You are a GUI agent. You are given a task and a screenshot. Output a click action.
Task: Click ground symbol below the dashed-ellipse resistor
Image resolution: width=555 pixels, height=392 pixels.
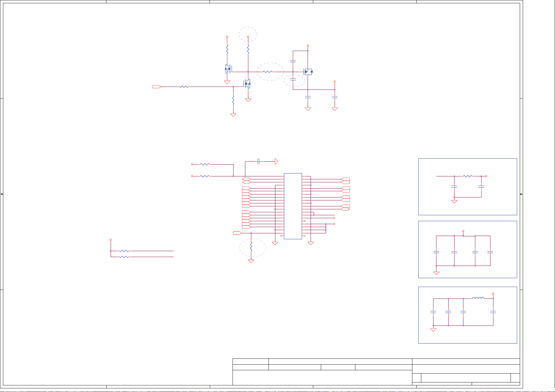251,261
